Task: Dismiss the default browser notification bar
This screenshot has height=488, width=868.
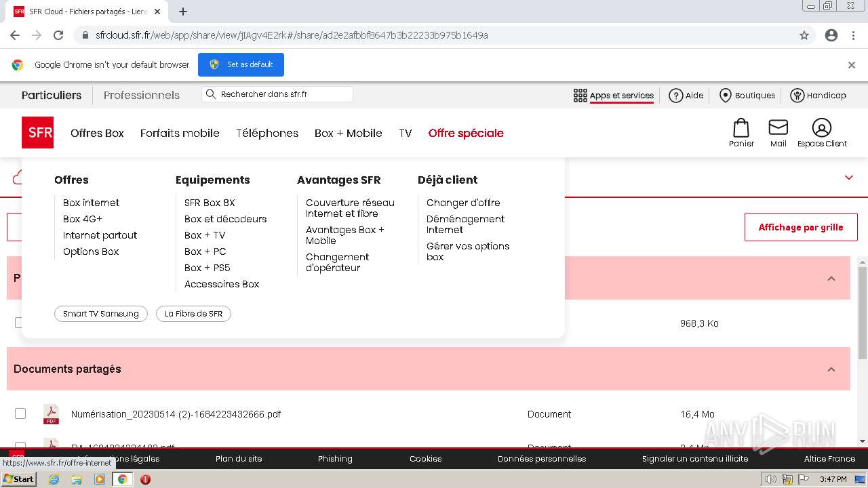Action: (852, 65)
